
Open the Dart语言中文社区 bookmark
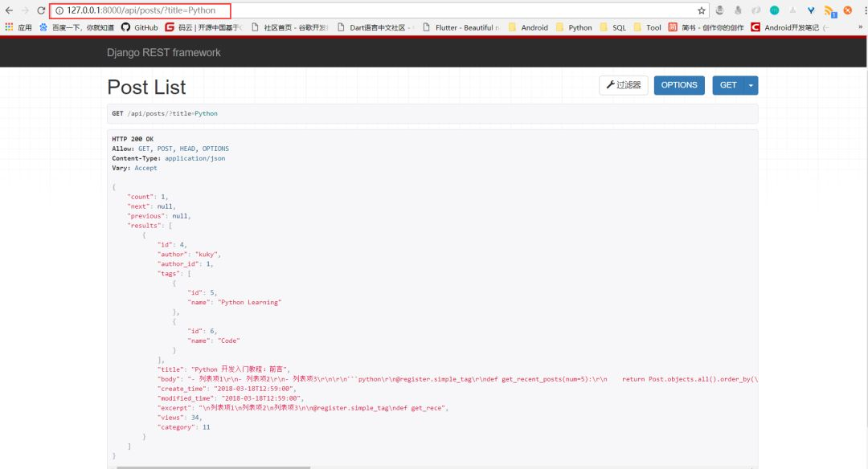(375, 27)
